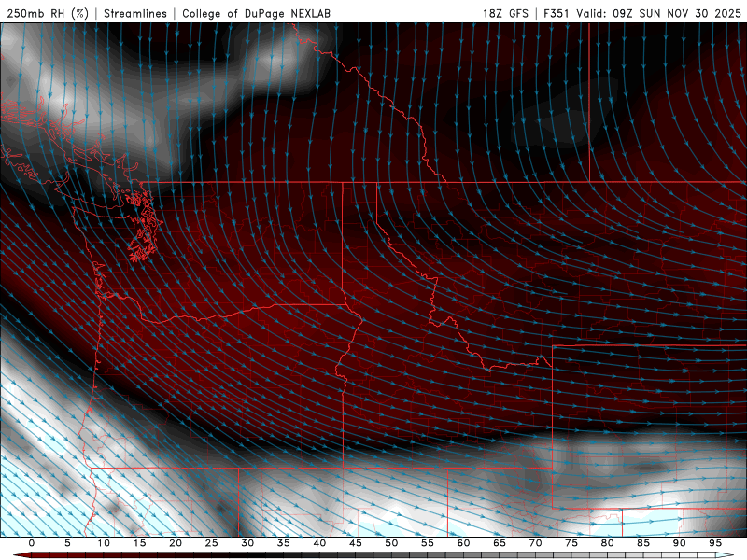This screenshot has height=560, width=747.
Task: Click the '20' colorbar tick label
Action: 176,543
